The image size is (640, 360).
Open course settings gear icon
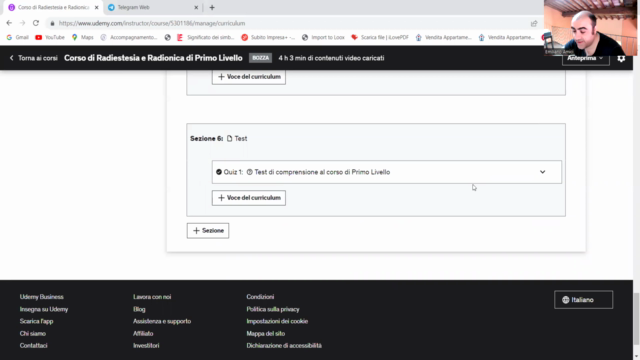coord(621,58)
